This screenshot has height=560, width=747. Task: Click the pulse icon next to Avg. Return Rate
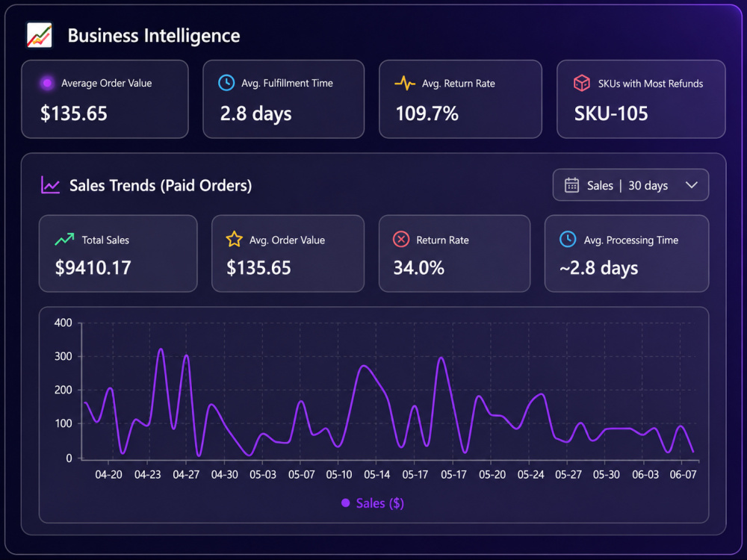point(405,84)
